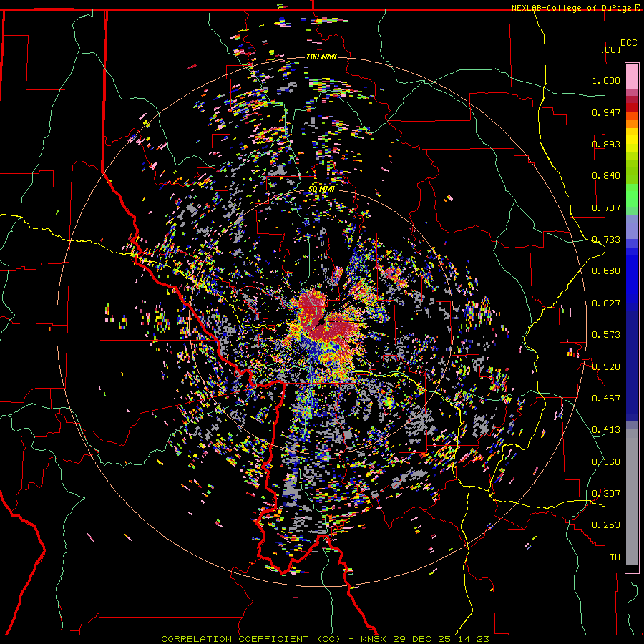
Task: Click the 100 NMI range ring label
Action: click(x=321, y=57)
